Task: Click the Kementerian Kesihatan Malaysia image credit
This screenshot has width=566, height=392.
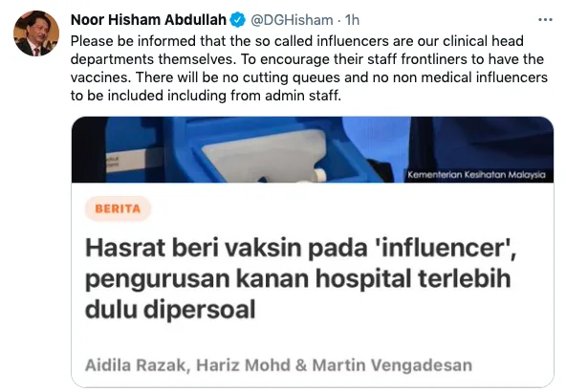Action: point(476,175)
